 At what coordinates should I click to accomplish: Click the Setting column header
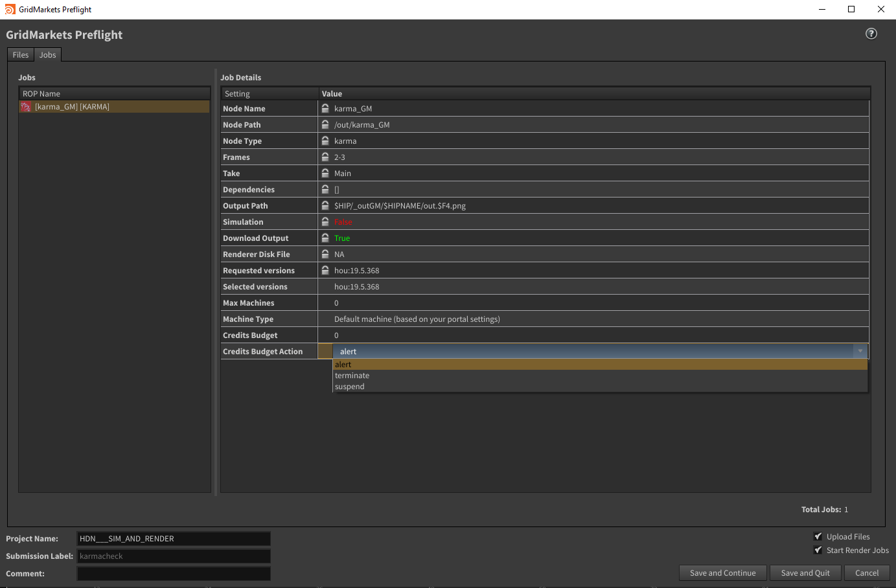pyautogui.click(x=270, y=94)
